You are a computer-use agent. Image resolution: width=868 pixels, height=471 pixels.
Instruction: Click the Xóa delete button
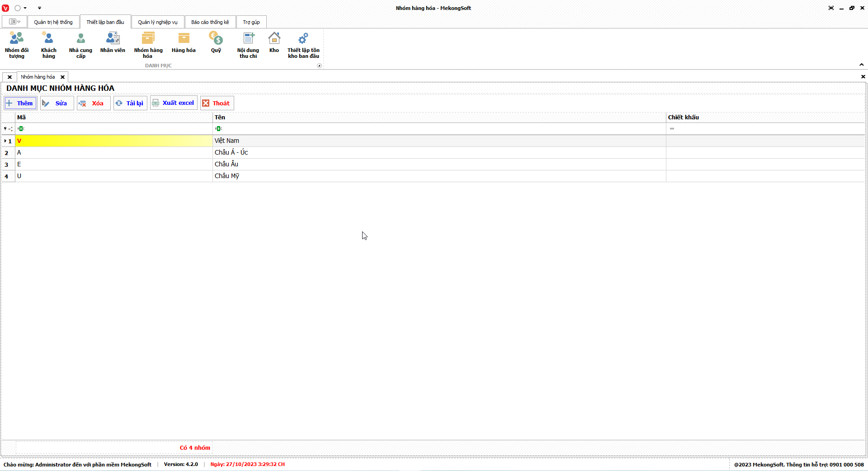click(x=94, y=103)
